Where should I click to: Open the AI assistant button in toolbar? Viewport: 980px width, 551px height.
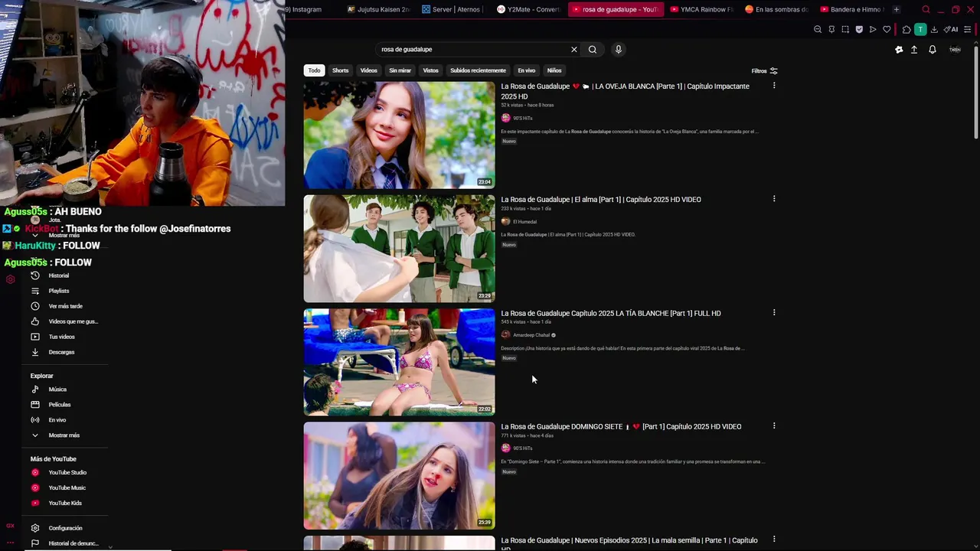[951, 30]
